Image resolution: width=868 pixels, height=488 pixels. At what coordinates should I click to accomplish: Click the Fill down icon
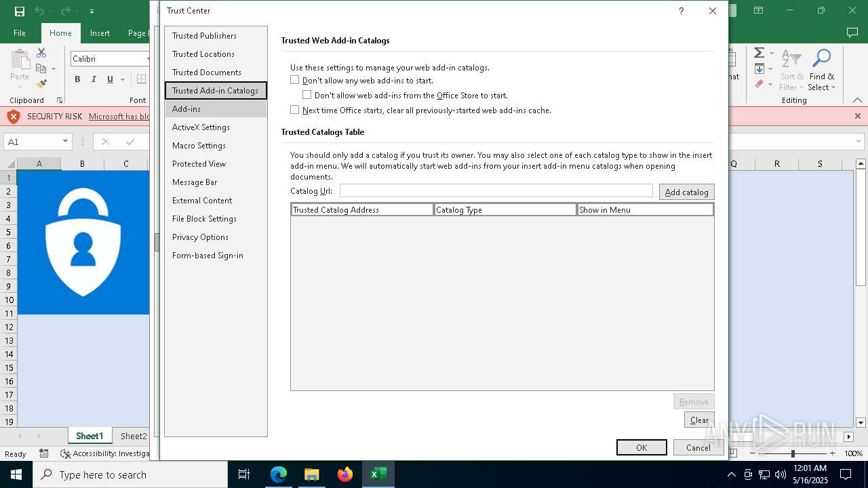(759, 68)
